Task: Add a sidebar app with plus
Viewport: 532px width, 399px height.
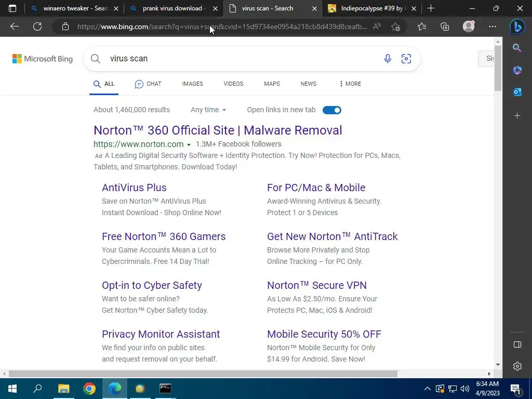Action: 517,116
